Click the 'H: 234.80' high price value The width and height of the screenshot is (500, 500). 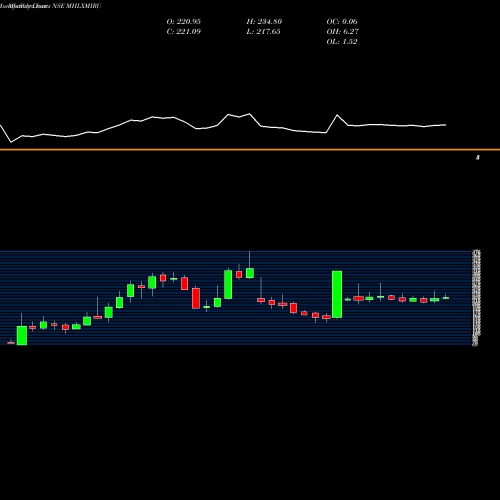[x=264, y=22]
